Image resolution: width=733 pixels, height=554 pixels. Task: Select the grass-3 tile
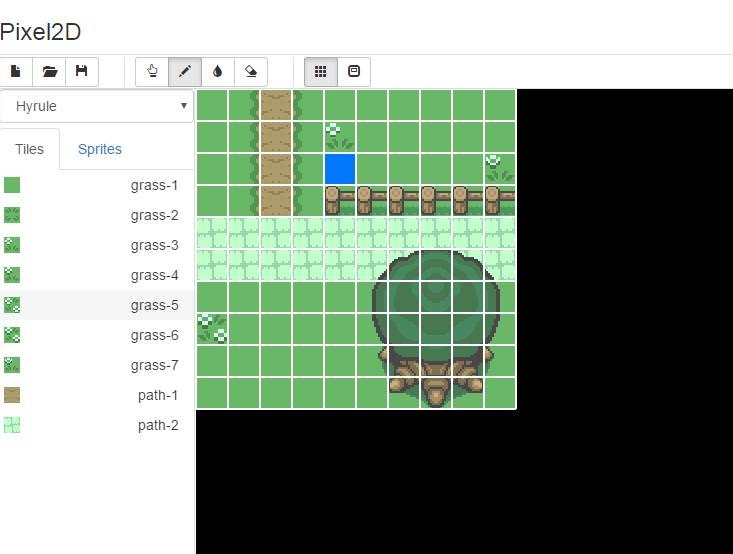pyautogui.click(x=97, y=245)
